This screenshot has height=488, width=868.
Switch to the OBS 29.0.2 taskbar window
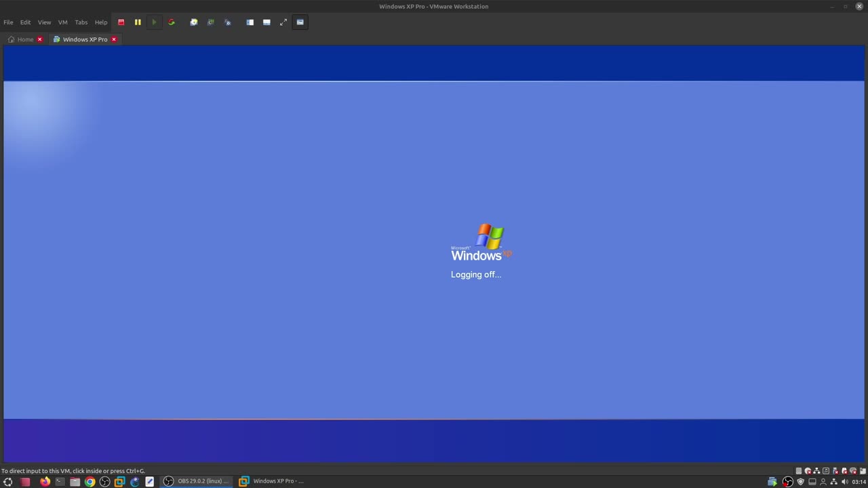pos(197,481)
